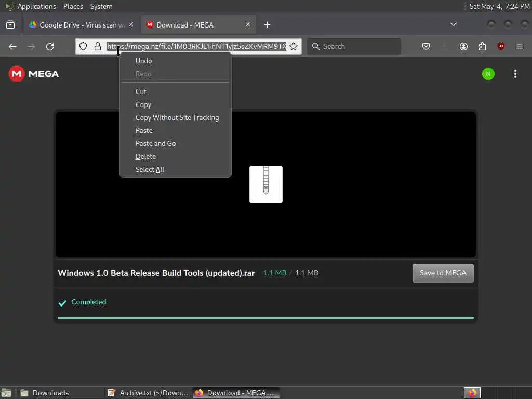The width and height of the screenshot is (532, 399).
Task: Reload the current page
Action: click(x=50, y=46)
